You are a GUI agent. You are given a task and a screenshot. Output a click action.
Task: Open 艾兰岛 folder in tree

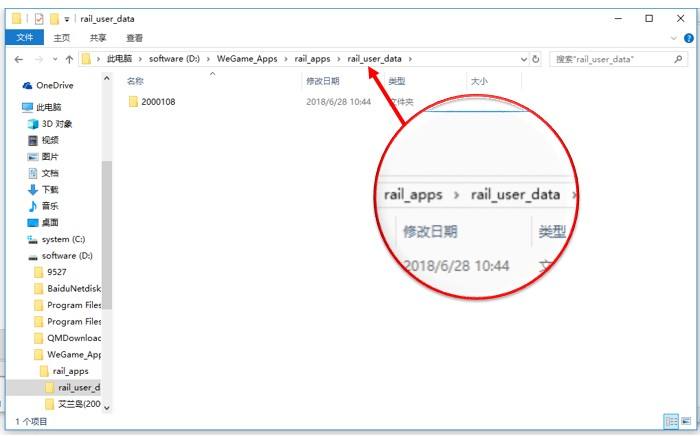coord(79,404)
